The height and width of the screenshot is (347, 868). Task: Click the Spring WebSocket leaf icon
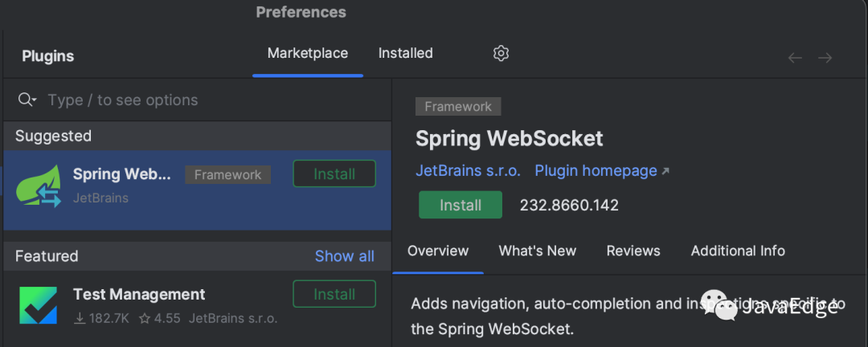[x=39, y=186]
